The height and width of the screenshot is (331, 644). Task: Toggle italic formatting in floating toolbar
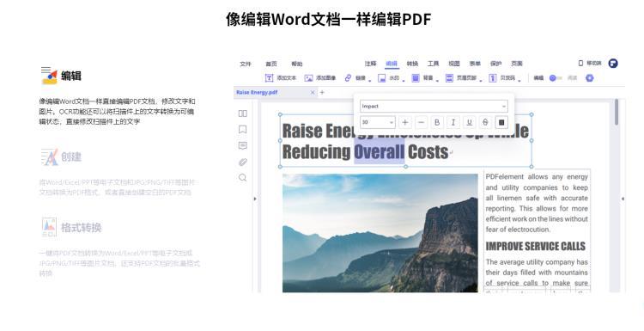tap(453, 122)
